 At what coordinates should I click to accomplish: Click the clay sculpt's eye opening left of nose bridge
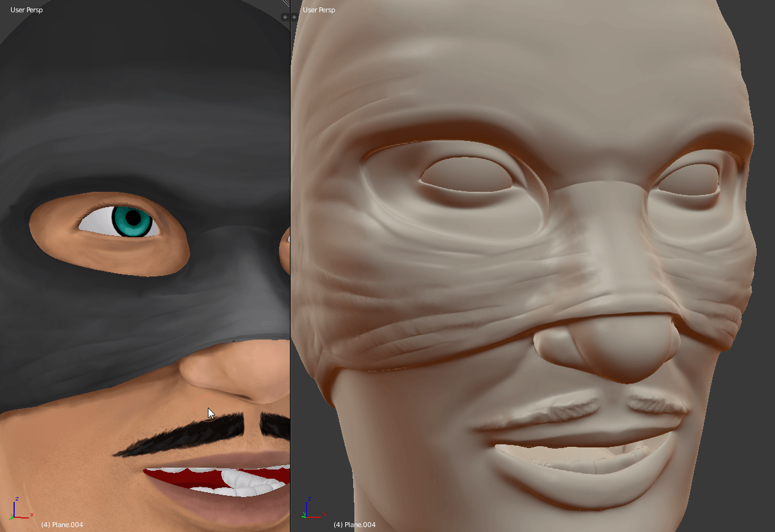click(x=466, y=173)
